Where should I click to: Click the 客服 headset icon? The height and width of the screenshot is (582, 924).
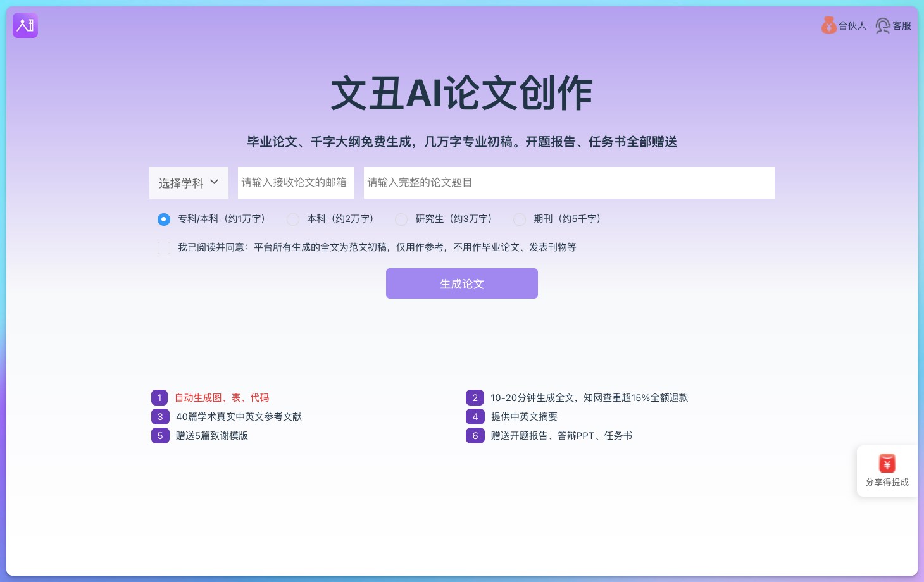[x=882, y=25]
